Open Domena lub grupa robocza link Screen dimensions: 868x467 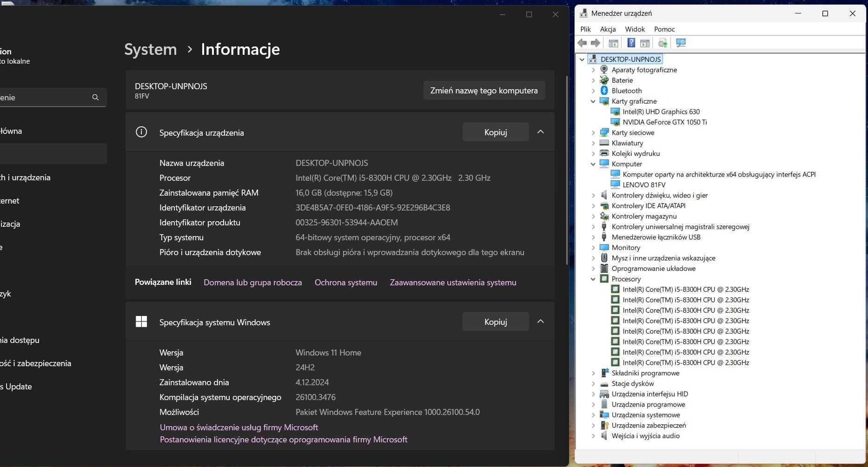click(x=252, y=283)
